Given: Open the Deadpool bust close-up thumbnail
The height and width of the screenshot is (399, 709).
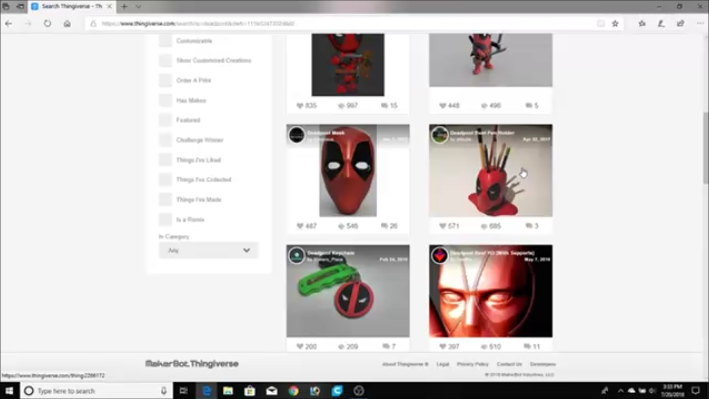Looking at the screenshot, I should (x=491, y=291).
